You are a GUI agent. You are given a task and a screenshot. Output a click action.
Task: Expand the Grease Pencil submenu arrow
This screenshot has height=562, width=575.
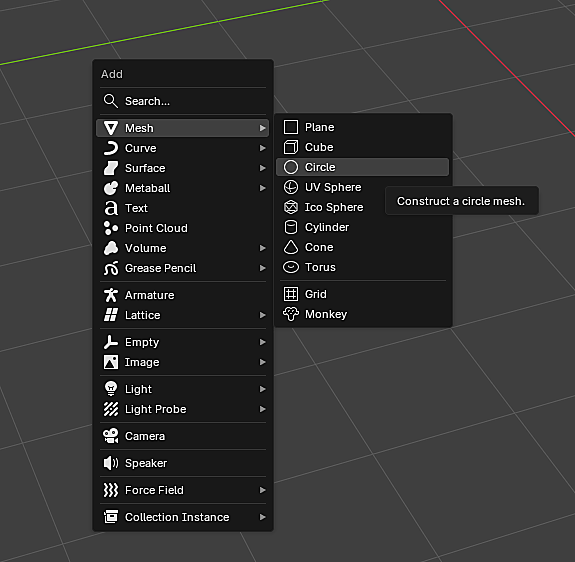263,268
